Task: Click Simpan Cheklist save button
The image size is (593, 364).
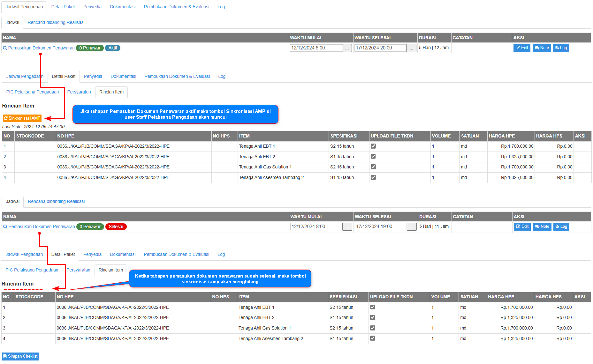Action: point(20,356)
